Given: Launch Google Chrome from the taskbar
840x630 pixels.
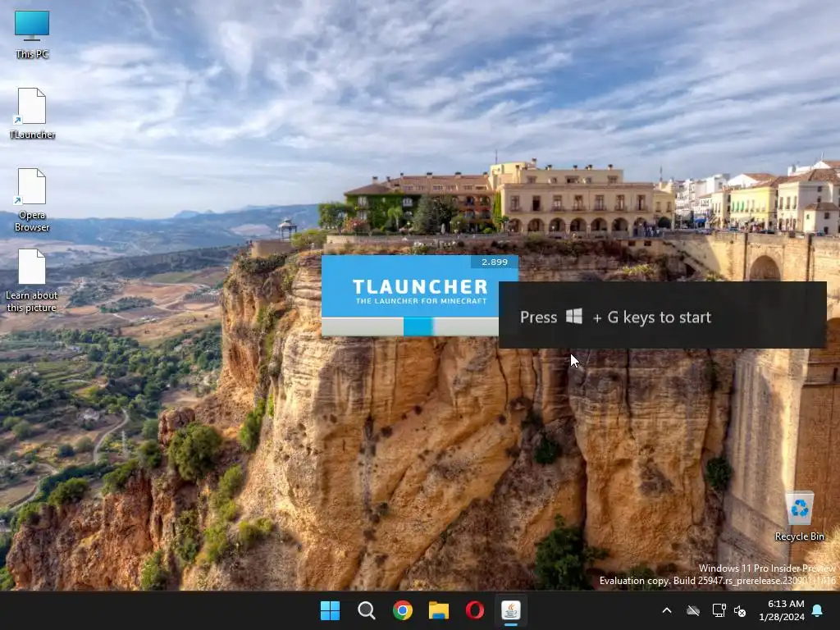Looking at the screenshot, I should tap(402, 610).
